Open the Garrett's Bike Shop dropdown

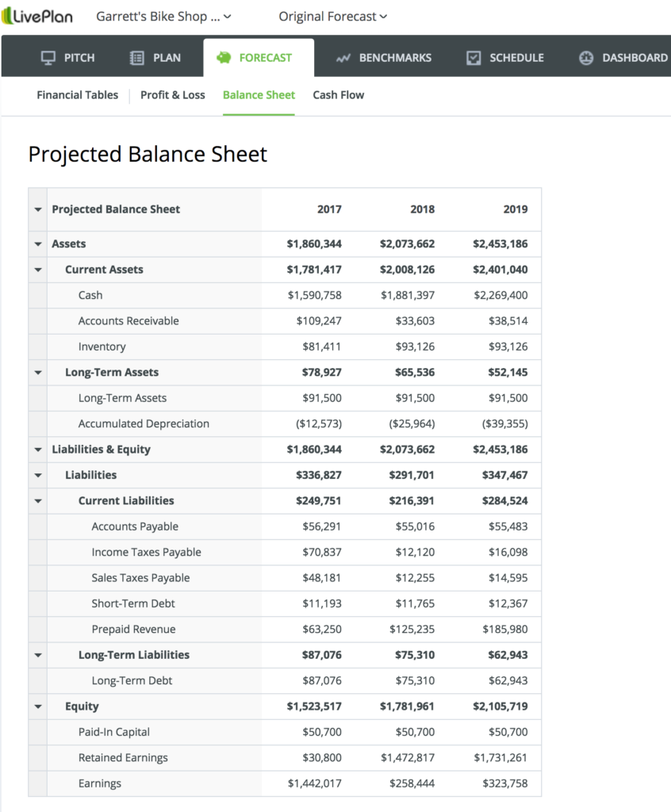pos(163,16)
